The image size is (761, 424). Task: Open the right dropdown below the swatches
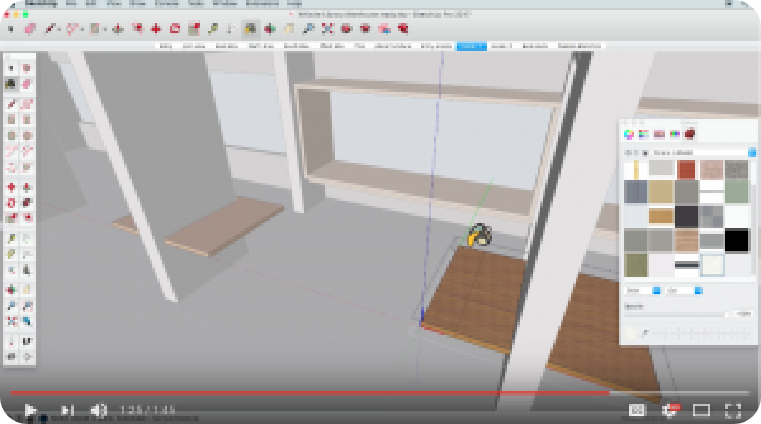coord(685,291)
